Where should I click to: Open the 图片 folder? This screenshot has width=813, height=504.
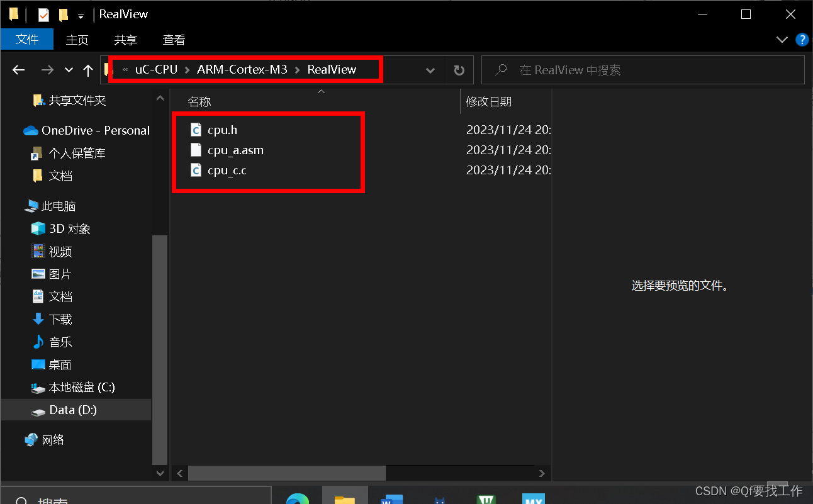click(60, 274)
